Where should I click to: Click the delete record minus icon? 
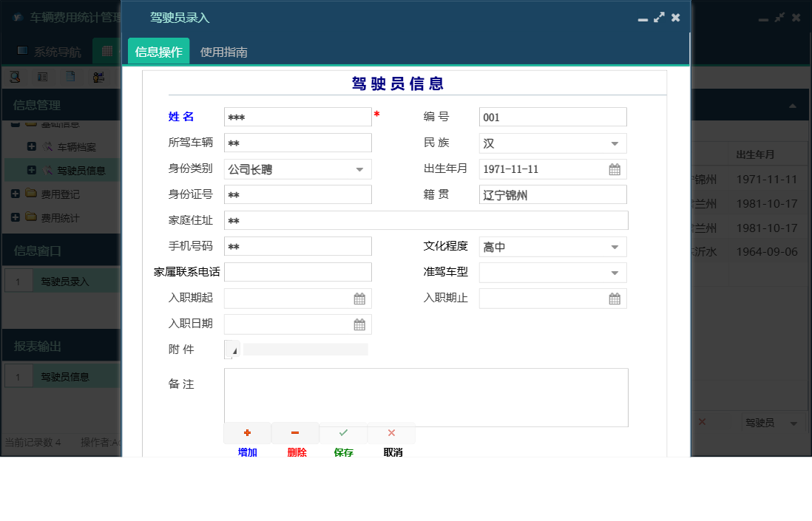(295, 432)
